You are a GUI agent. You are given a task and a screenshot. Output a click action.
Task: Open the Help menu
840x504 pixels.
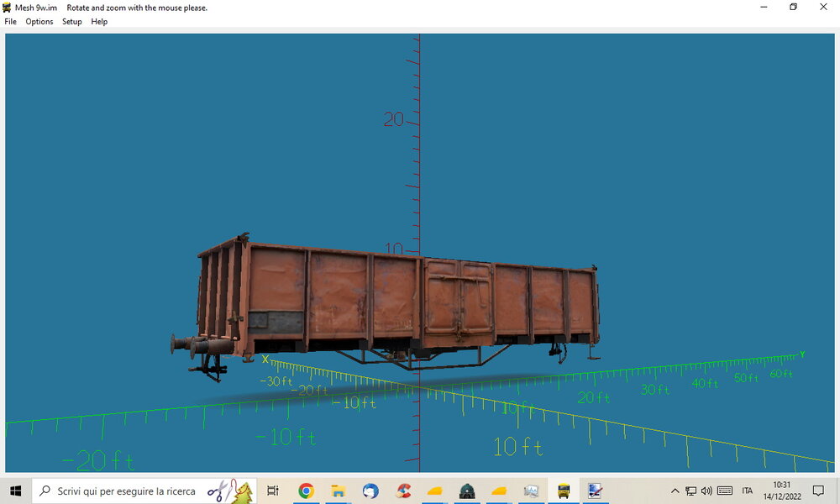click(x=99, y=22)
